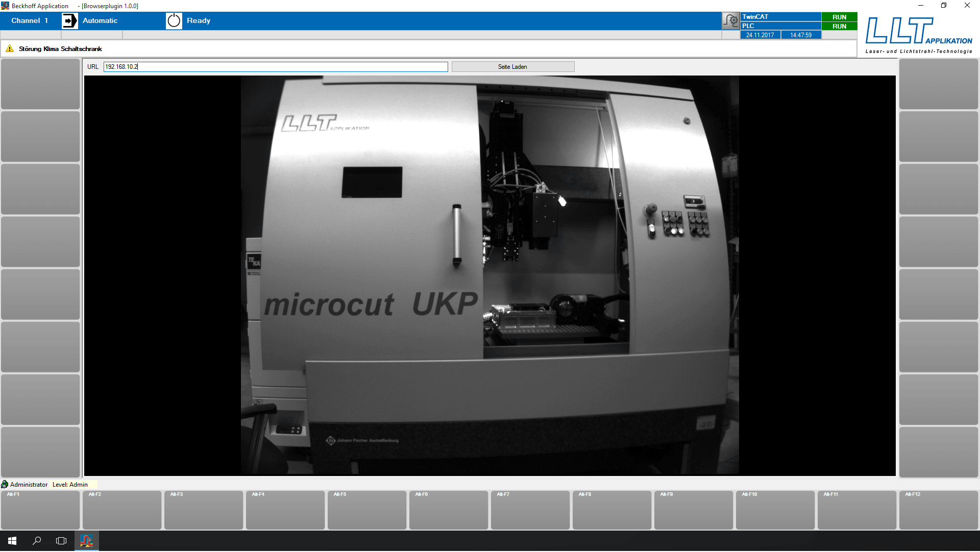Click the Alt-F3 softkey
The image size is (980, 552).
tap(204, 511)
